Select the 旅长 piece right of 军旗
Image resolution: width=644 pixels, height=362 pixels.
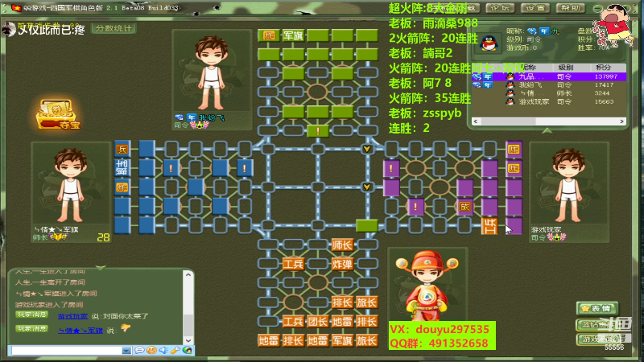[x=366, y=340]
